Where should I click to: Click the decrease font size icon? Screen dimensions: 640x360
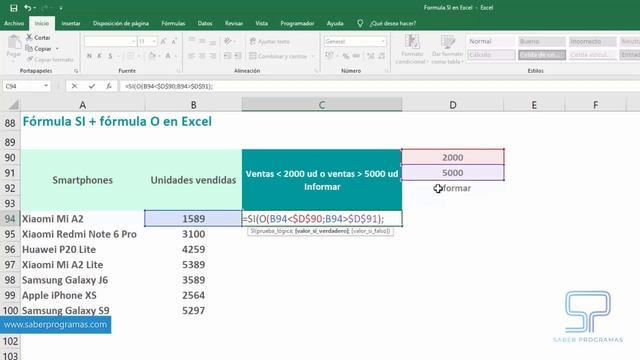click(174, 41)
